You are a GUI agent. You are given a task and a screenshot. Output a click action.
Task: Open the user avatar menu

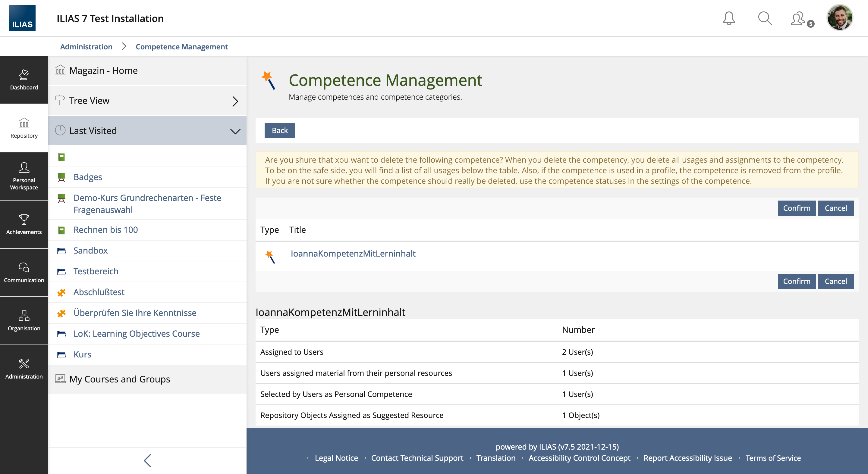click(839, 17)
